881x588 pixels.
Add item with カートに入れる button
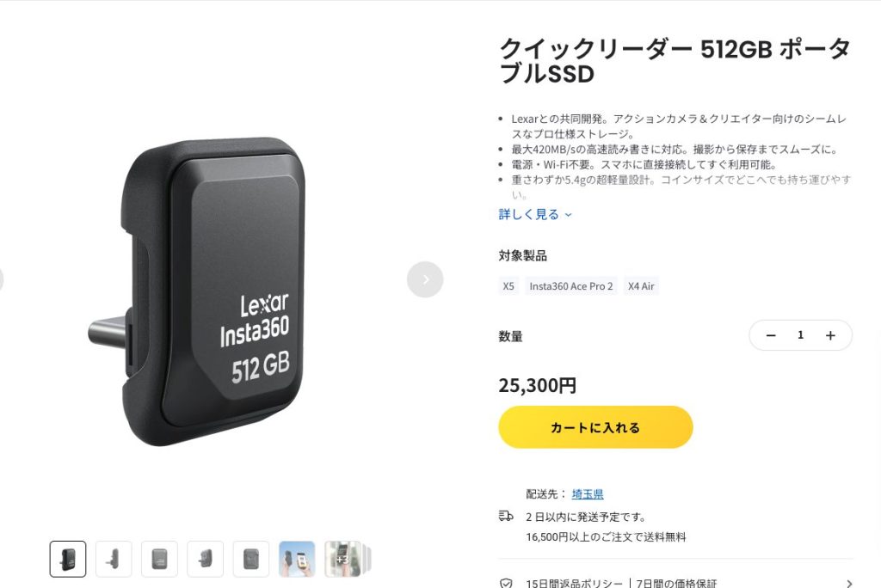(595, 427)
